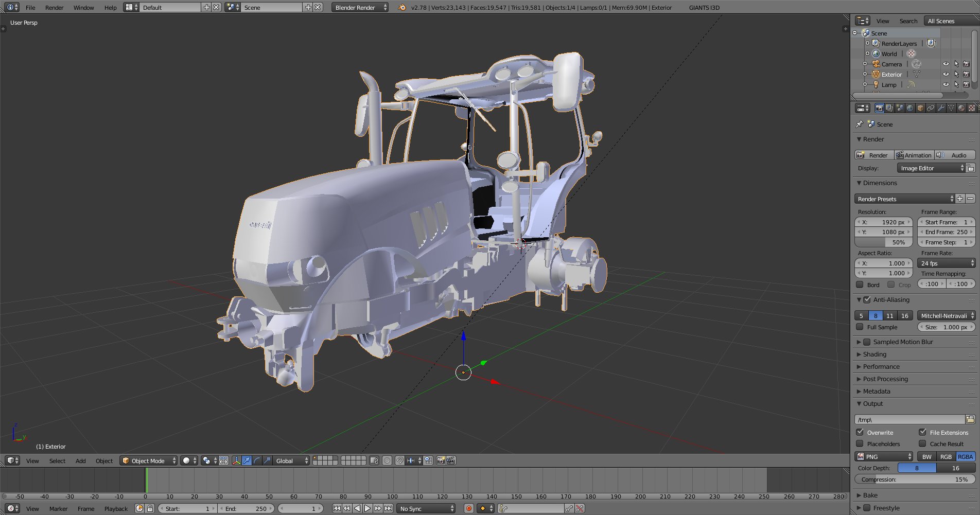
Task: Toggle the File Extensions checkbox
Action: tap(922, 433)
